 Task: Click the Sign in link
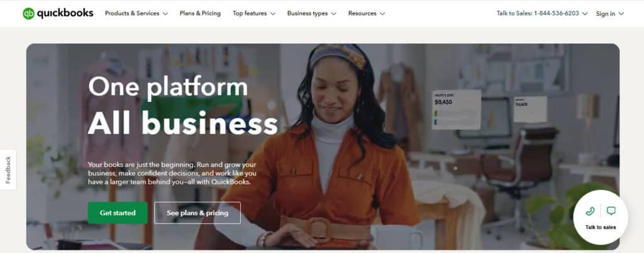click(606, 14)
